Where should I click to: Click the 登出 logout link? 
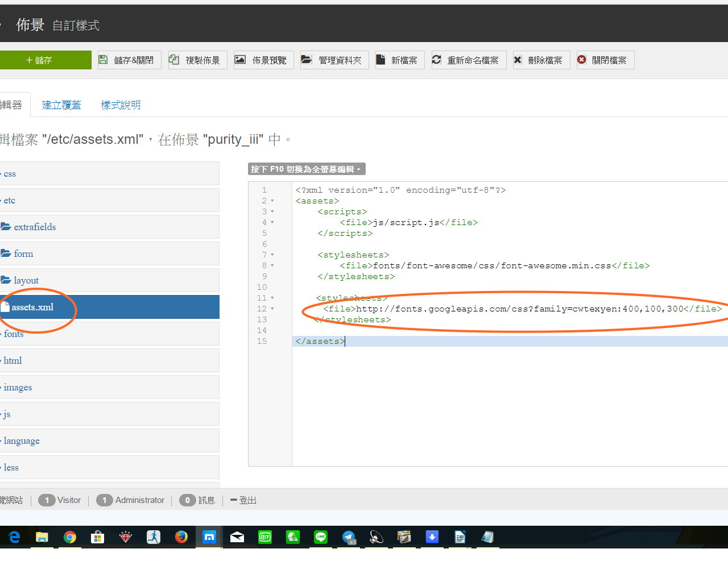click(x=244, y=501)
